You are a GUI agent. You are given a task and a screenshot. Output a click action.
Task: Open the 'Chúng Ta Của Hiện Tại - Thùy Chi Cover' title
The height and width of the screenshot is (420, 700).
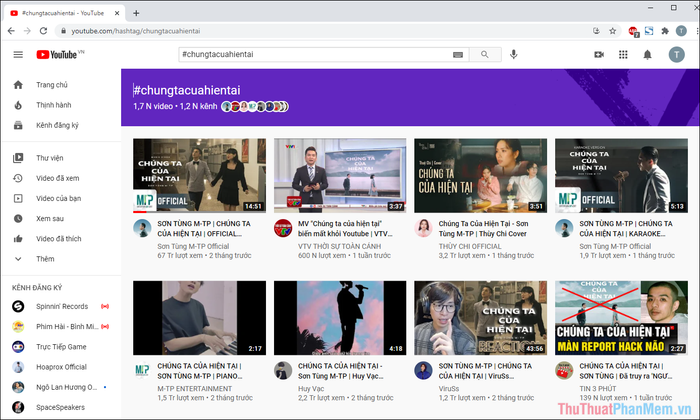(483, 229)
